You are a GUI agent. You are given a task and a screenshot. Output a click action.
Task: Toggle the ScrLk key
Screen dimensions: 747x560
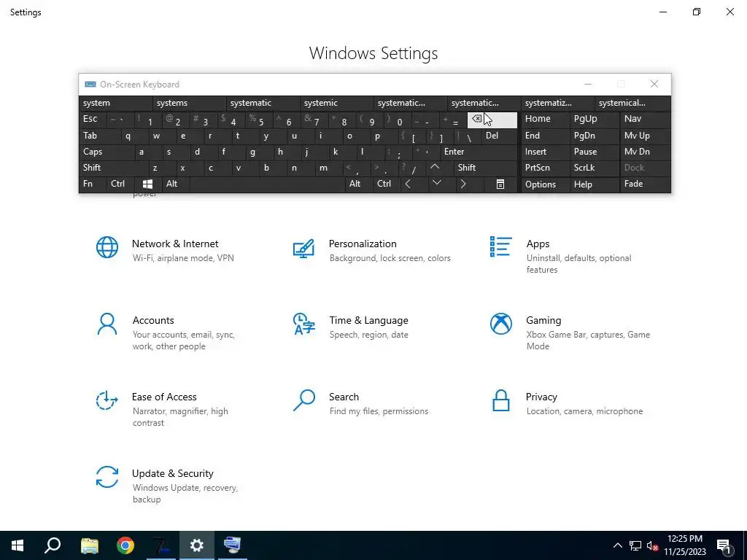pos(594,168)
